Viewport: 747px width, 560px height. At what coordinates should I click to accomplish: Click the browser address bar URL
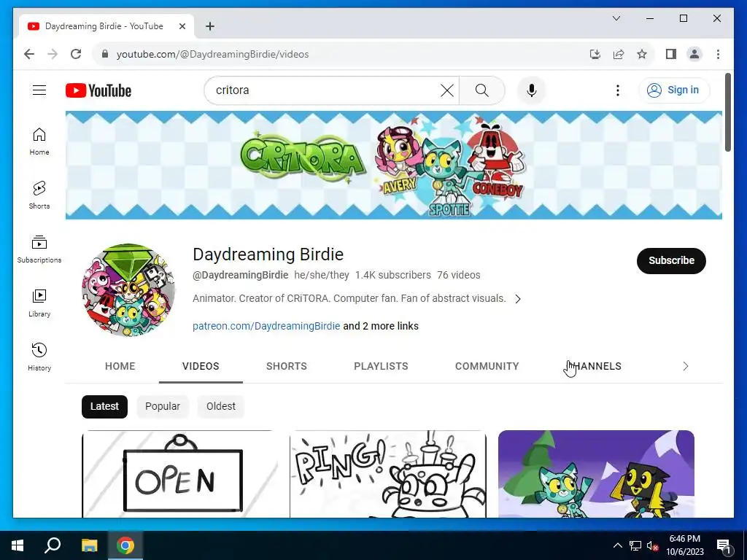(212, 54)
